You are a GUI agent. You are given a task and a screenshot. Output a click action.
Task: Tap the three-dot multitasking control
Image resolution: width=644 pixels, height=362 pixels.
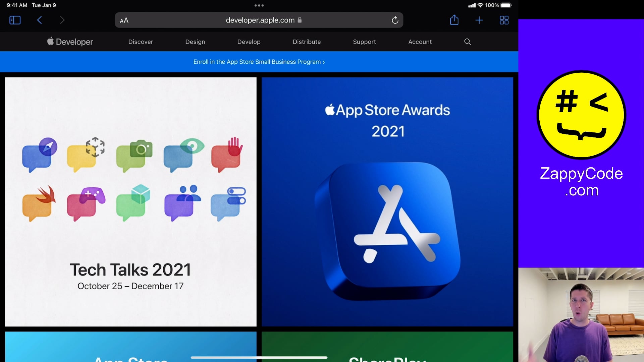point(259,5)
